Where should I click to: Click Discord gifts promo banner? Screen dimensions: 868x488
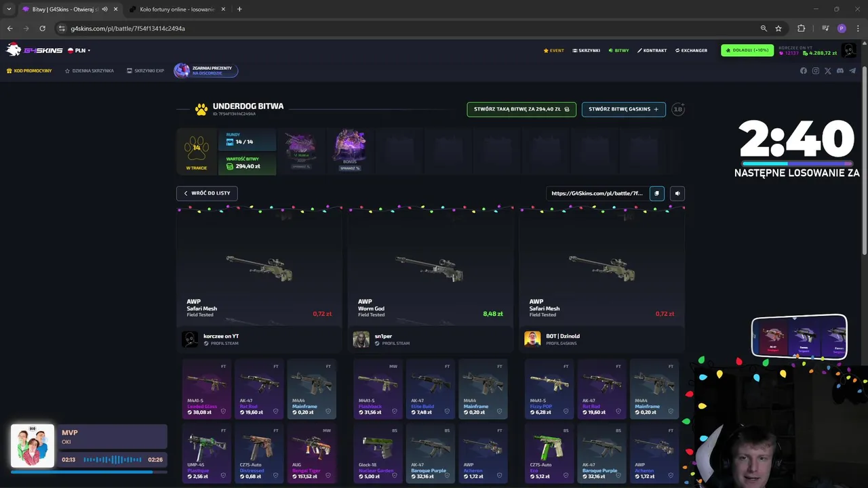(x=206, y=70)
